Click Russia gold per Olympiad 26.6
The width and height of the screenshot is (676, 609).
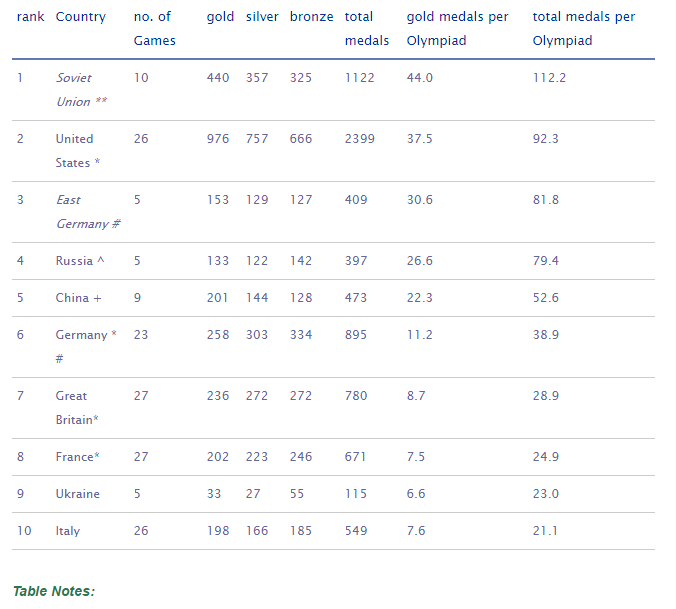pos(419,261)
